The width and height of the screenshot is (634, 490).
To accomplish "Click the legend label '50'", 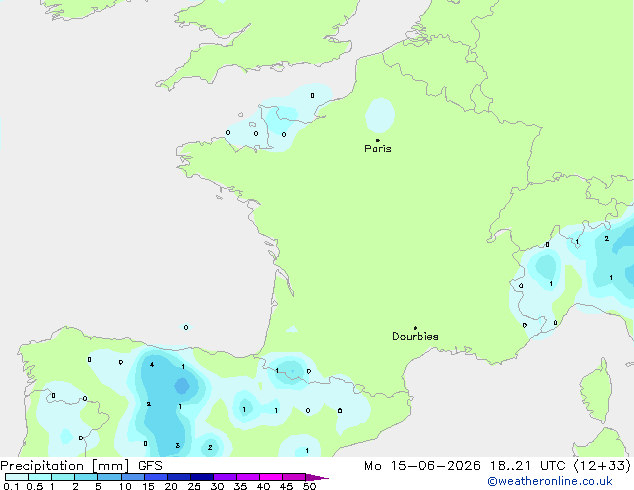I will pos(309,486).
